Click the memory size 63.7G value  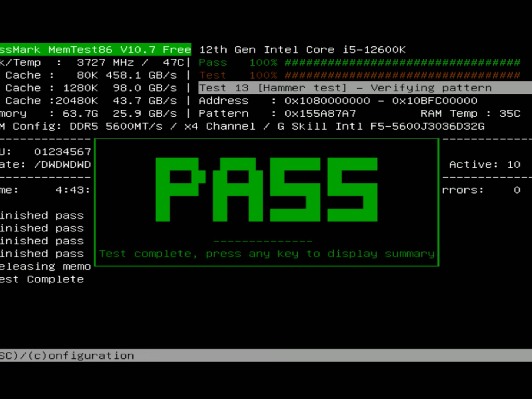tap(80, 114)
